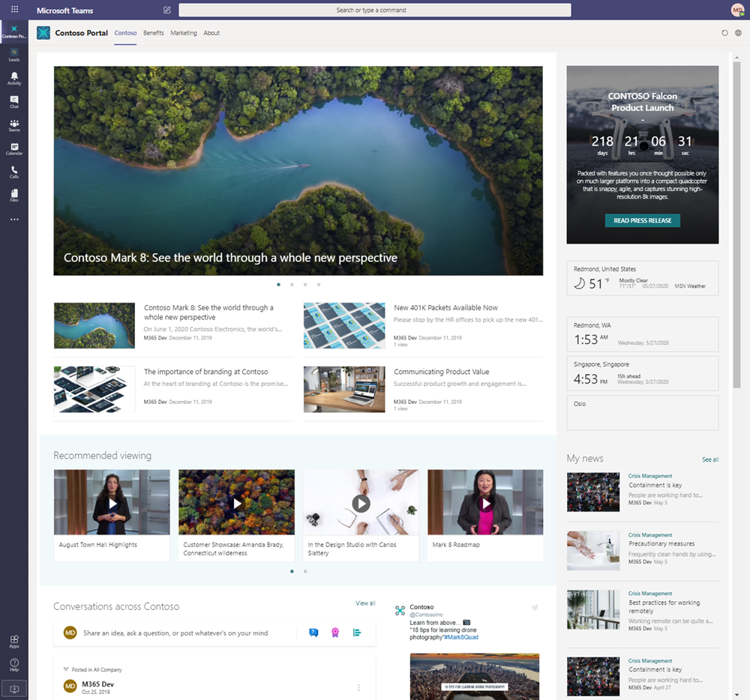Viewport: 750px width, 700px height.
Task: Switch to the Contoso tab
Action: click(125, 33)
